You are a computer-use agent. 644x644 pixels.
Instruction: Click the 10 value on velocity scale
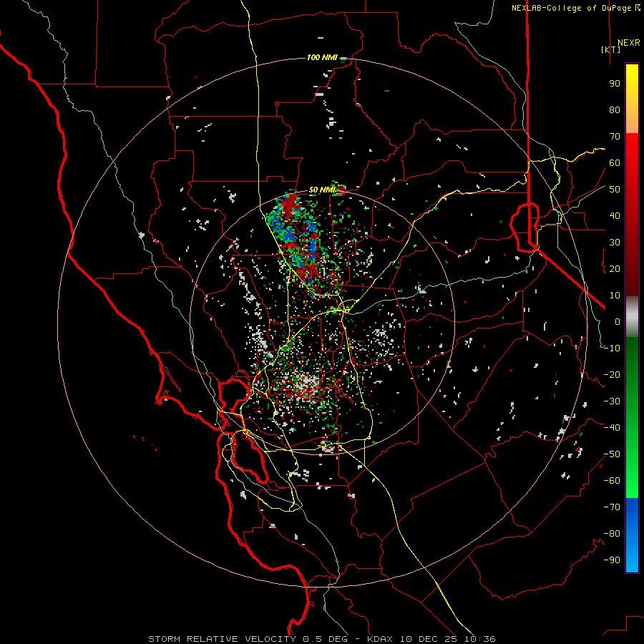click(x=615, y=296)
